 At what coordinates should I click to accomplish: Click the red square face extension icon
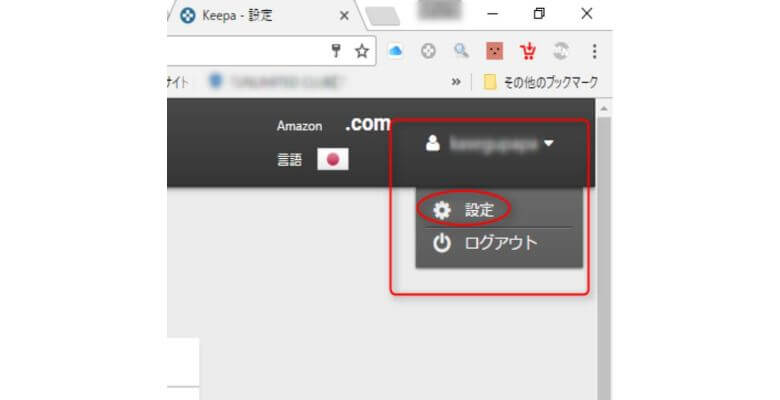494,51
